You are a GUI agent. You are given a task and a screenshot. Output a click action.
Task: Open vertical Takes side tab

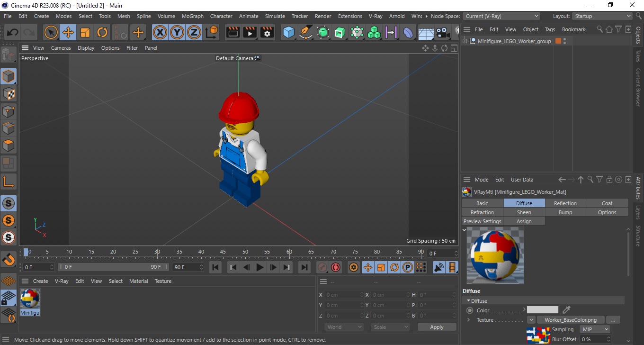click(x=638, y=56)
